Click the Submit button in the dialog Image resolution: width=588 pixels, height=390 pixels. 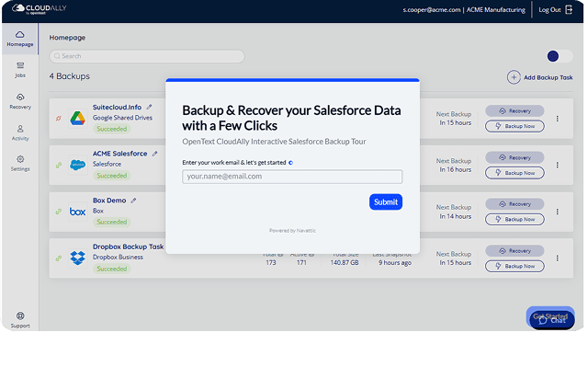point(385,201)
